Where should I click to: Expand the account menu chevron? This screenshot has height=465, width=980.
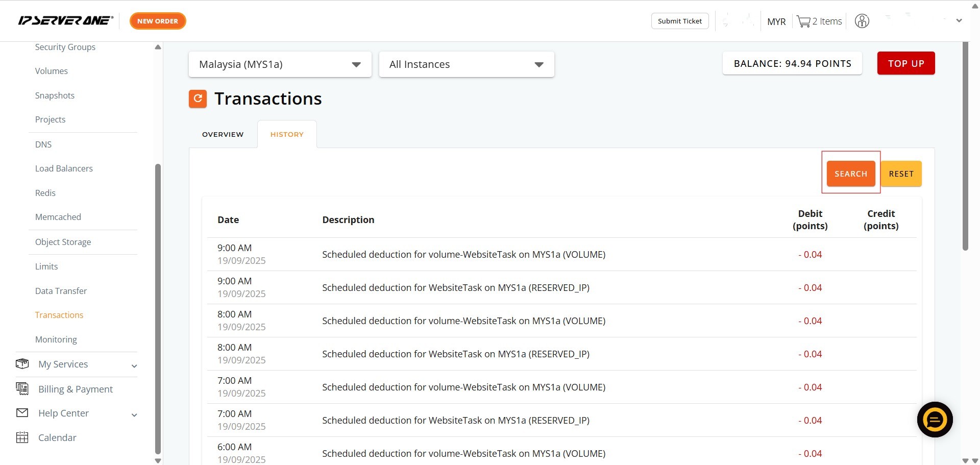tap(959, 21)
